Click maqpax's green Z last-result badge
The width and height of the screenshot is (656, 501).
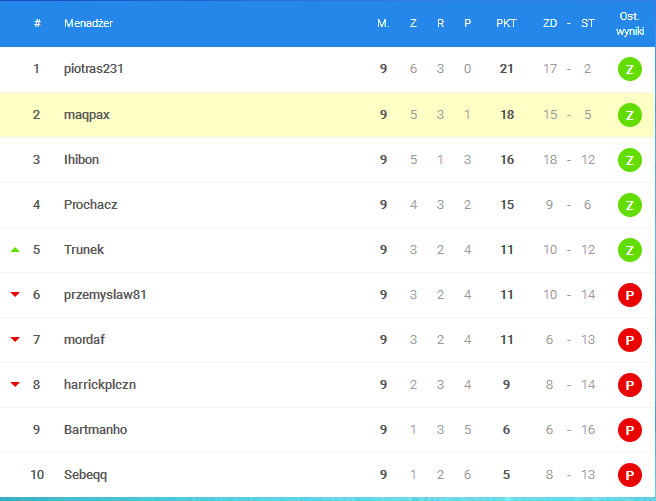tap(629, 115)
